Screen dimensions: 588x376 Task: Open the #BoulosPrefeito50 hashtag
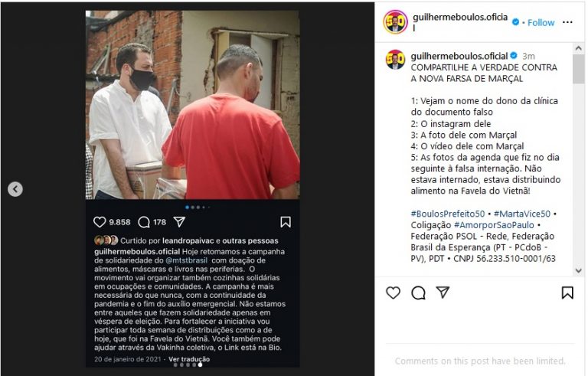[448, 214]
